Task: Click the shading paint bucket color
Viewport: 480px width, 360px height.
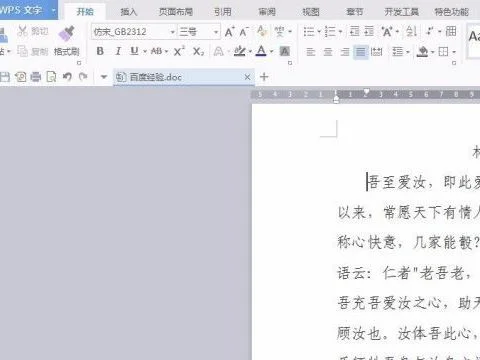Action: pyautogui.click(x=422, y=52)
